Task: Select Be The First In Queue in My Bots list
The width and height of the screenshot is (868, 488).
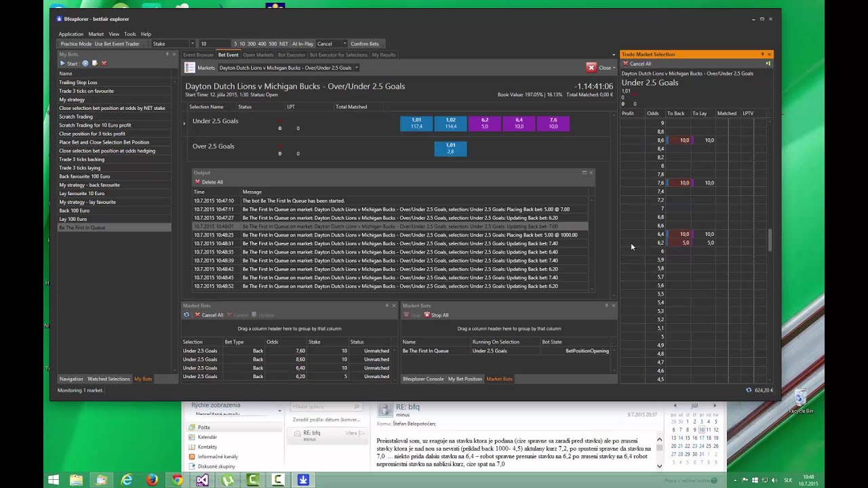Action: coord(115,228)
